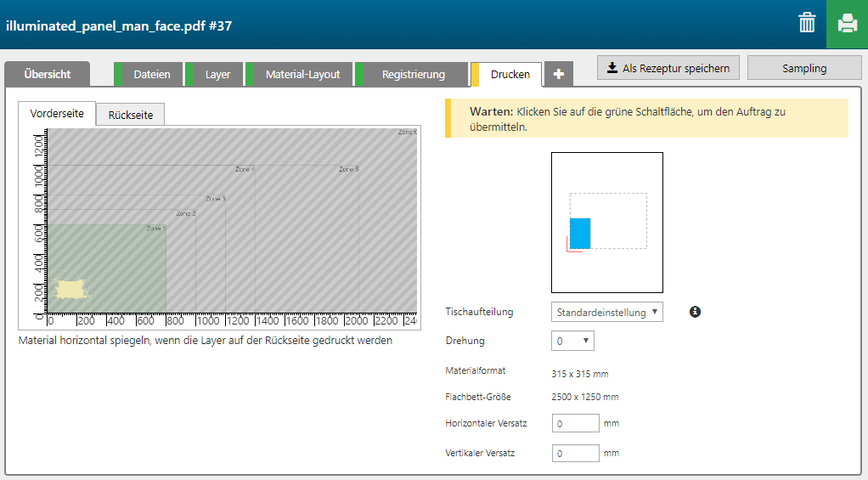Select the Registrierung tab
This screenshot has height=480, width=868.
pyautogui.click(x=413, y=75)
